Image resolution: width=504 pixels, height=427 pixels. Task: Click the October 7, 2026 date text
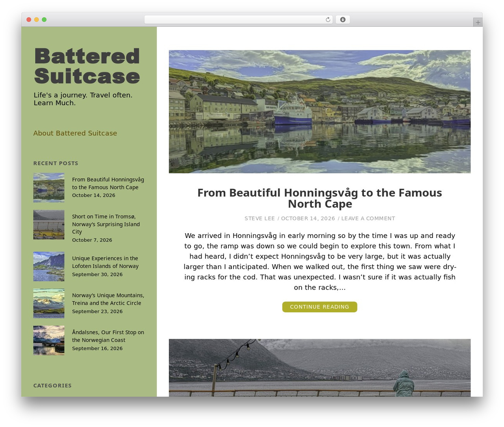92,240
